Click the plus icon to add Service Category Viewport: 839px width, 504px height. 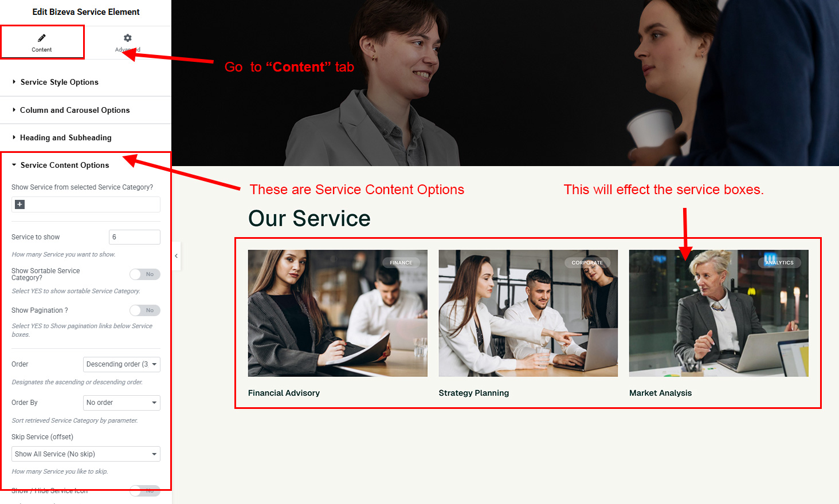tap(20, 204)
